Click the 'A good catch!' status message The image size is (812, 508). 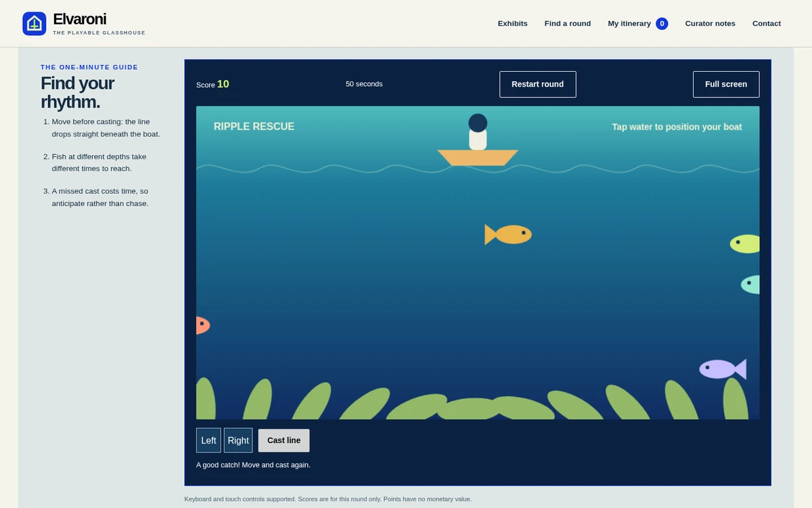pyautogui.click(x=253, y=465)
